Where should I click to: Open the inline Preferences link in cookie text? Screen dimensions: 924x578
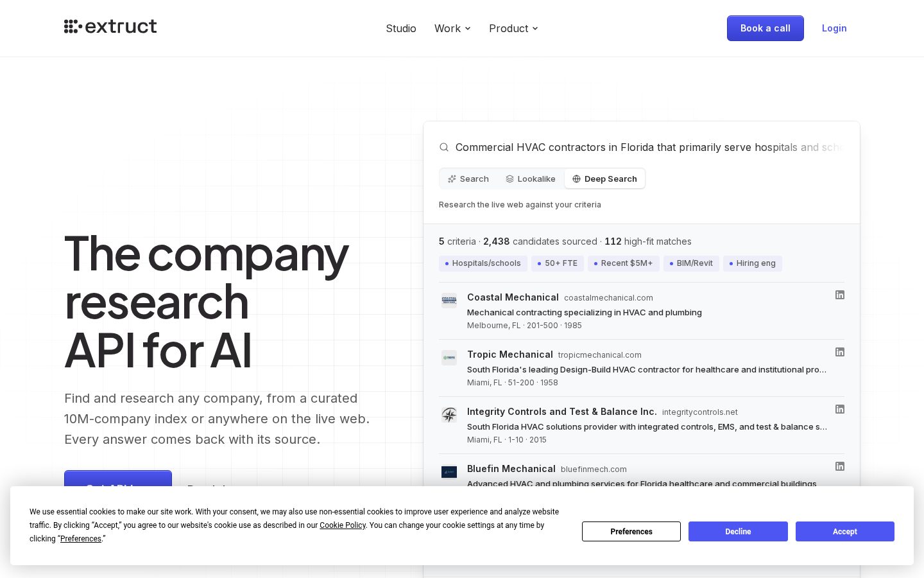coord(81,539)
